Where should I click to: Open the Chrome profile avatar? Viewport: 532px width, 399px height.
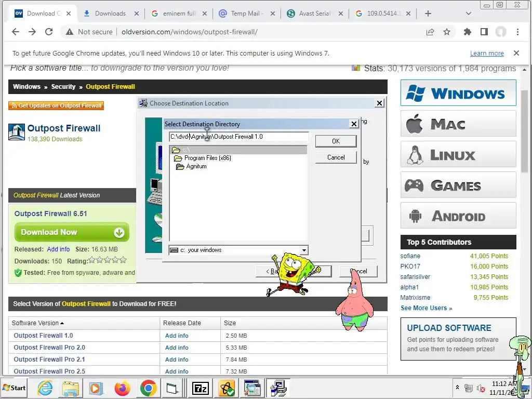pos(501,32)
